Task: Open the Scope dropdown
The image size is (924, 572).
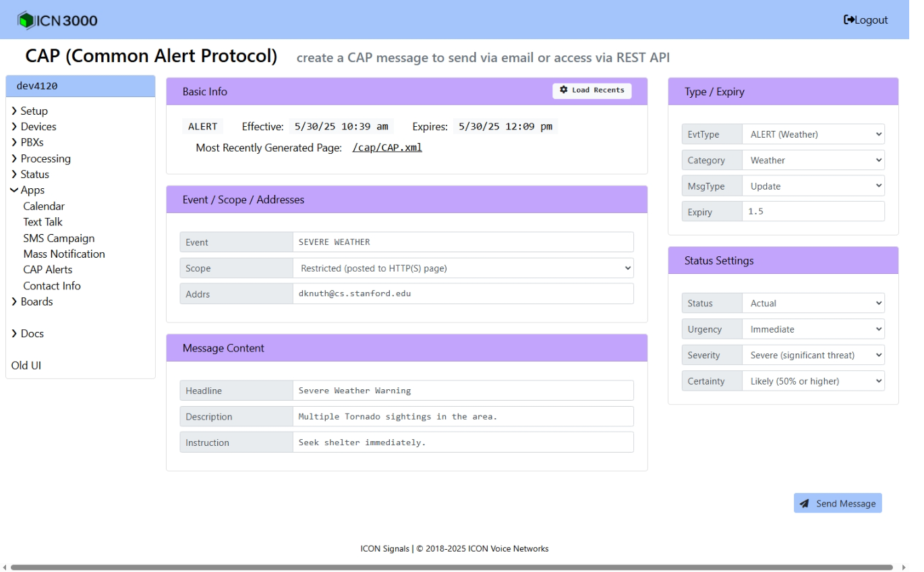Action: (463, 268)
